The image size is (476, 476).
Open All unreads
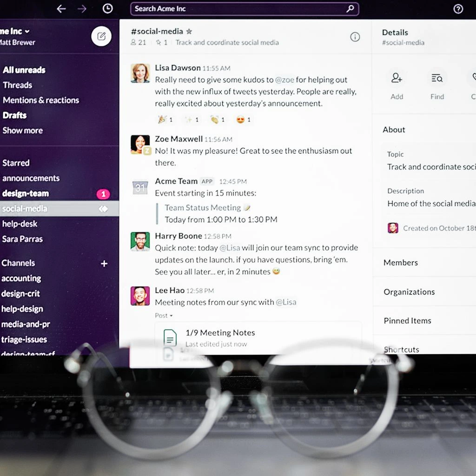(x=24, y=70)
